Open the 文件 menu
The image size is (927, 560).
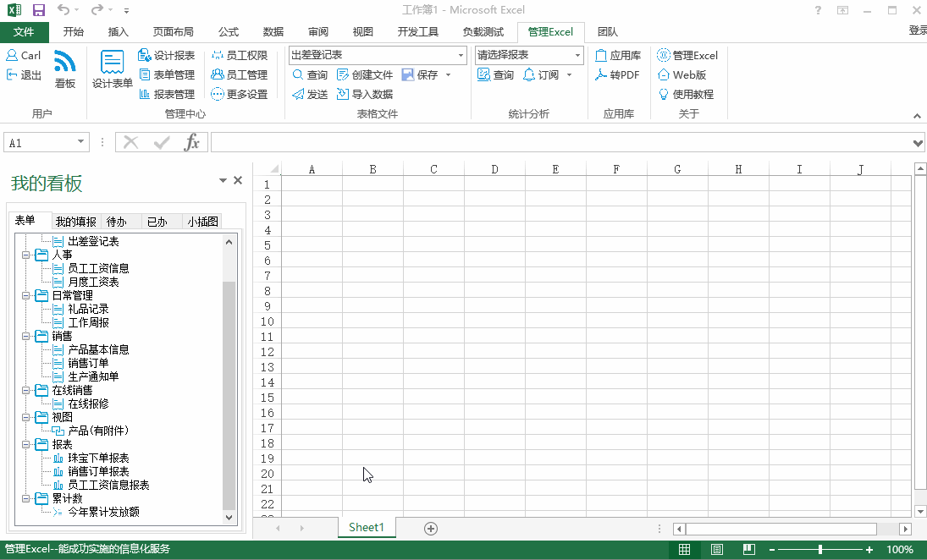click(x=24, y=32)
